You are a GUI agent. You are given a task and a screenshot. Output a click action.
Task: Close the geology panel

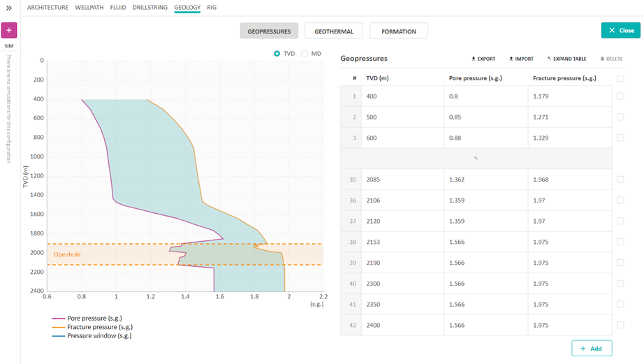[620, 30]
